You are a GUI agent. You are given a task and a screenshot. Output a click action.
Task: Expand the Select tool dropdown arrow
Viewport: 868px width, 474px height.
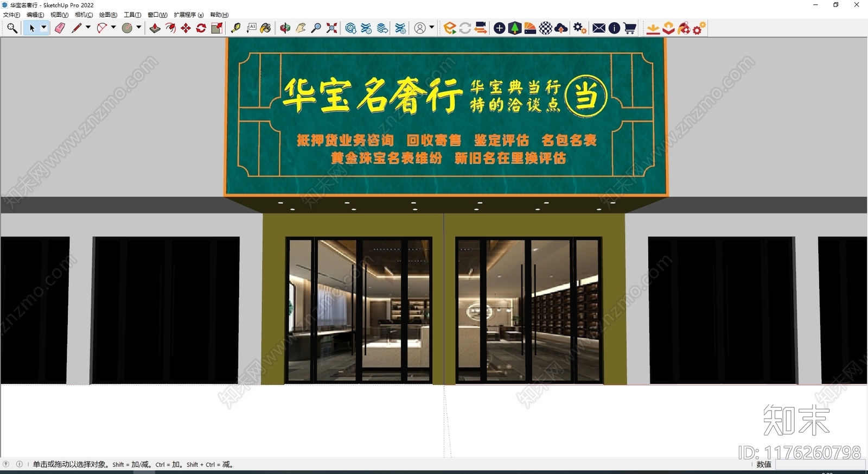pyautogui.click(x=44, y=28)
